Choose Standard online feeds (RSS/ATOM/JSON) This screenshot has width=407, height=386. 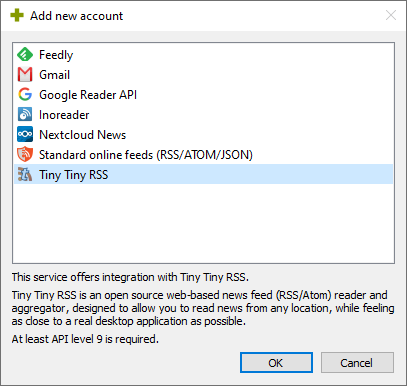pos(204,155)
